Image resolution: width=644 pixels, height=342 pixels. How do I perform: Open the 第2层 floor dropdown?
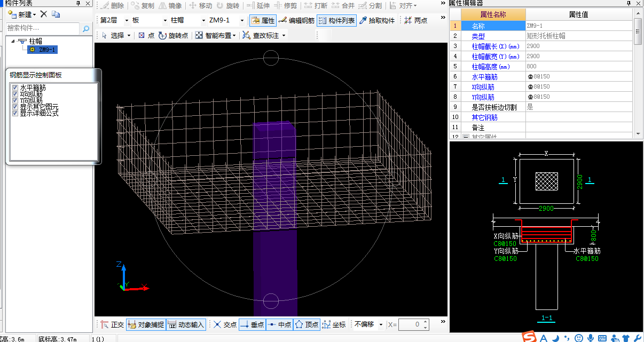(x=127, y=21)
